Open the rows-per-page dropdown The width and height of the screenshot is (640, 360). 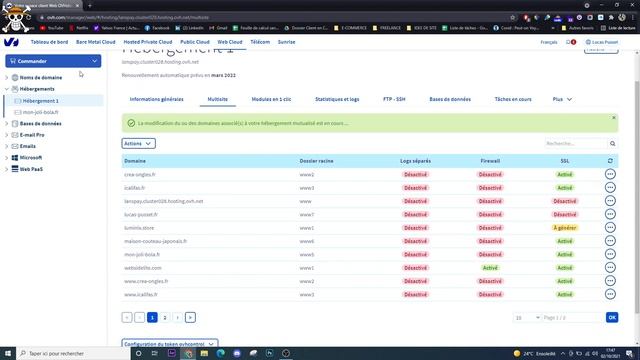pos(527,318)
